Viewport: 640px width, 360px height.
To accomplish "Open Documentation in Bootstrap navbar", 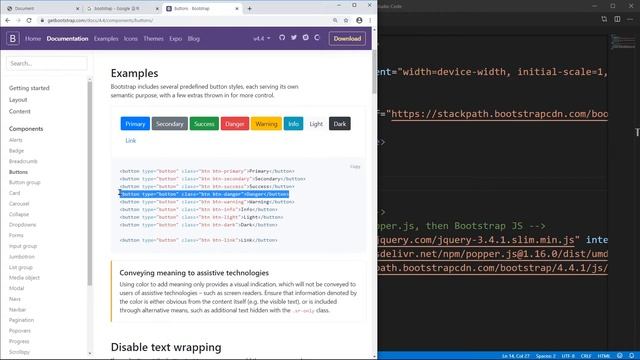I will pyautogui.click(x=67, y=39).
